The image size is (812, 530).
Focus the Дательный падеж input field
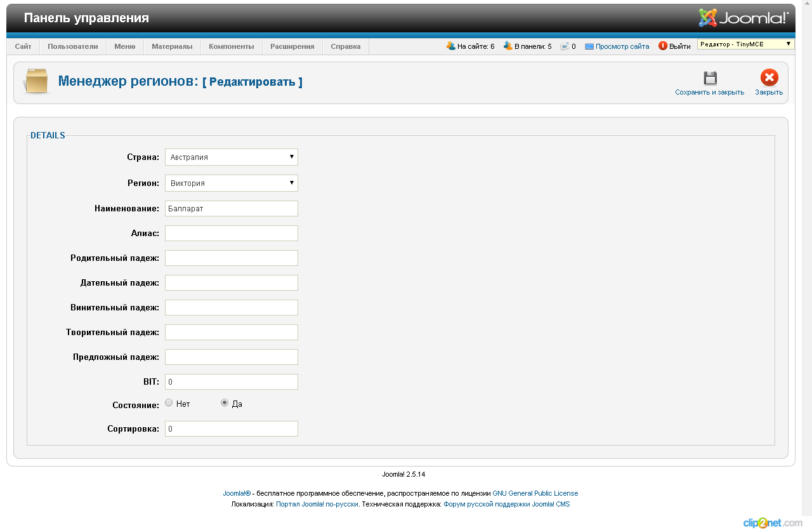(232, 282)
